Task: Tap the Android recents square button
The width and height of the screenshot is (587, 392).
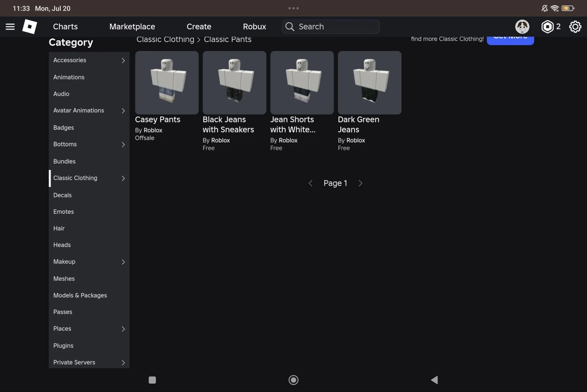Action: click(152, 380)
